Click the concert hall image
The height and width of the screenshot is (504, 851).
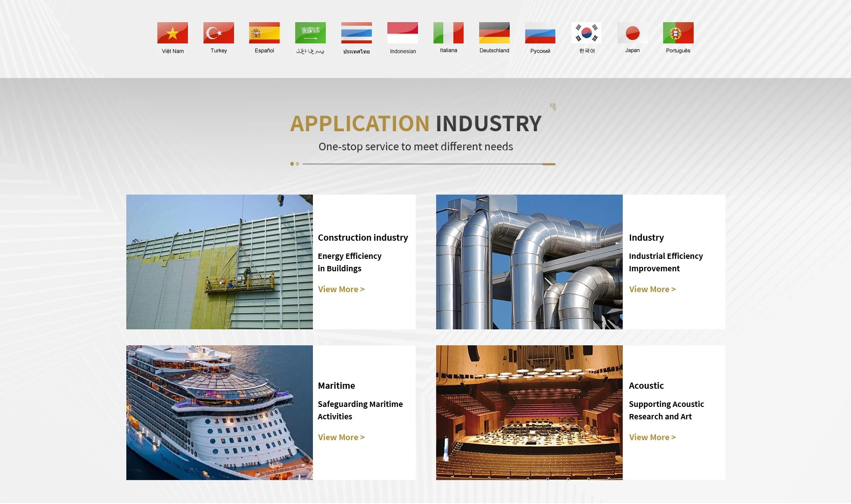[x=529, y=413]
